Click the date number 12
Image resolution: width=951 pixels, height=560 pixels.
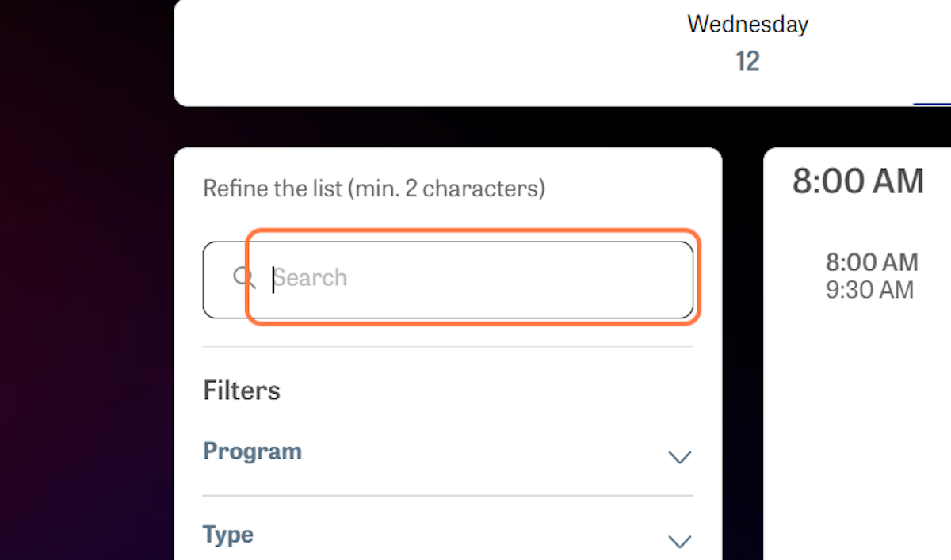pyautogui.click(x=747, y=61)
